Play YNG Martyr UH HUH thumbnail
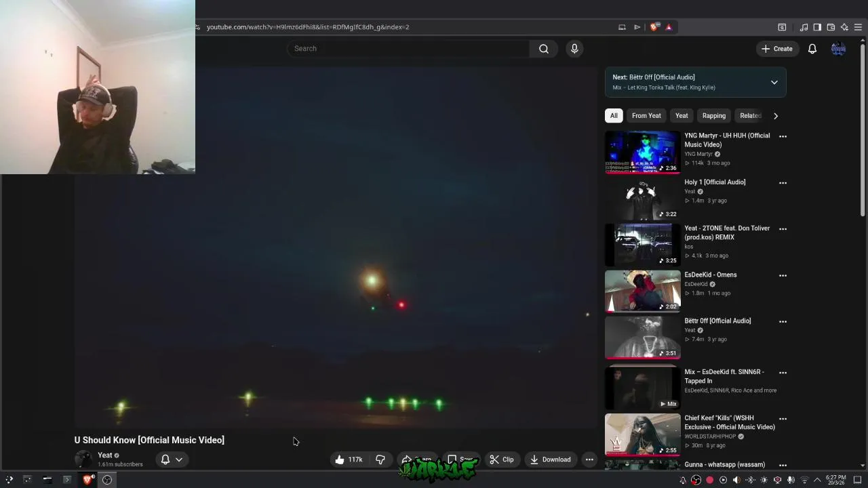Viewport: 868px width, 488px height. 642,152
